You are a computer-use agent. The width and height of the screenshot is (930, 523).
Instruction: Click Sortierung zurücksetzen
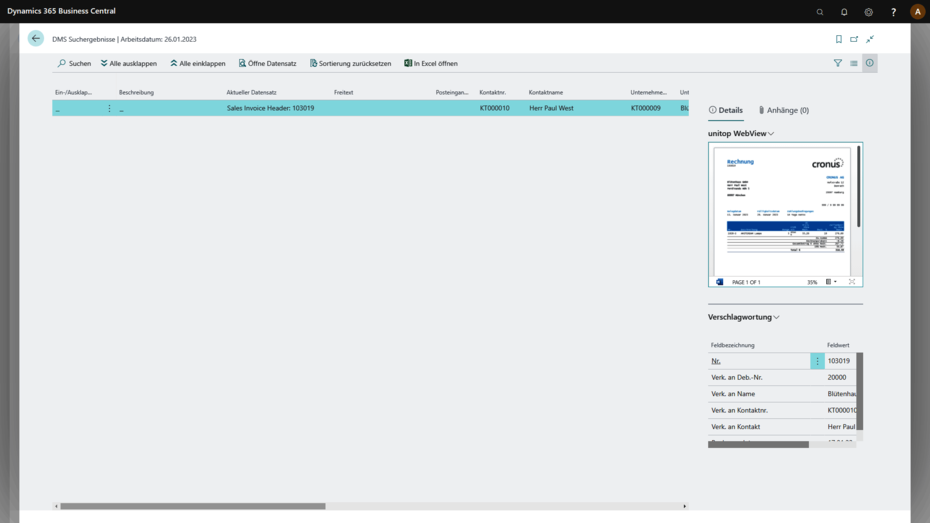coord(351,63)
